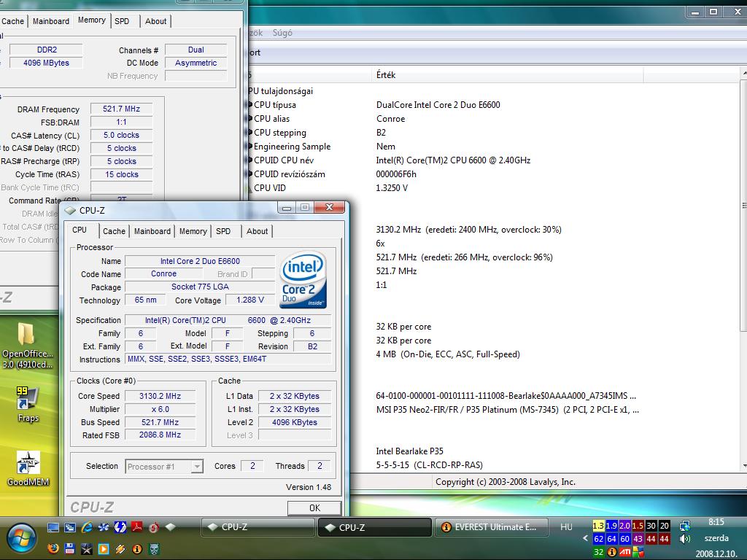
Task: Open the Súgó menu in EVEREST
Action: (282, 33)
